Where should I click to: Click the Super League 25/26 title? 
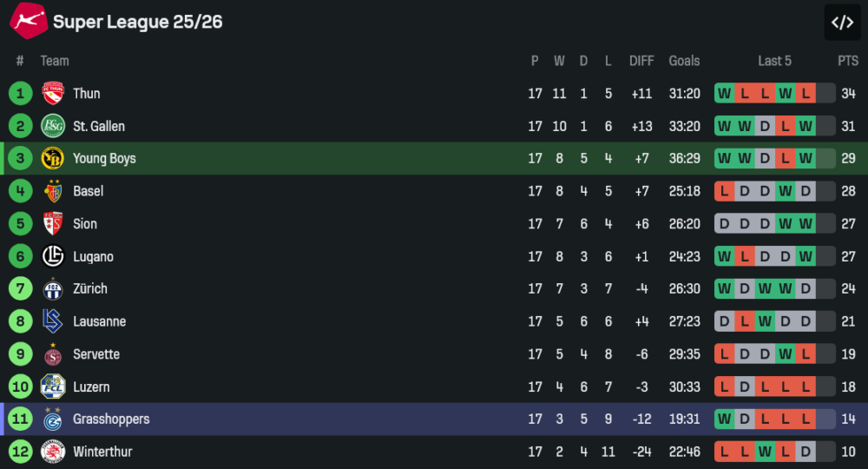(x=137, y=23)
